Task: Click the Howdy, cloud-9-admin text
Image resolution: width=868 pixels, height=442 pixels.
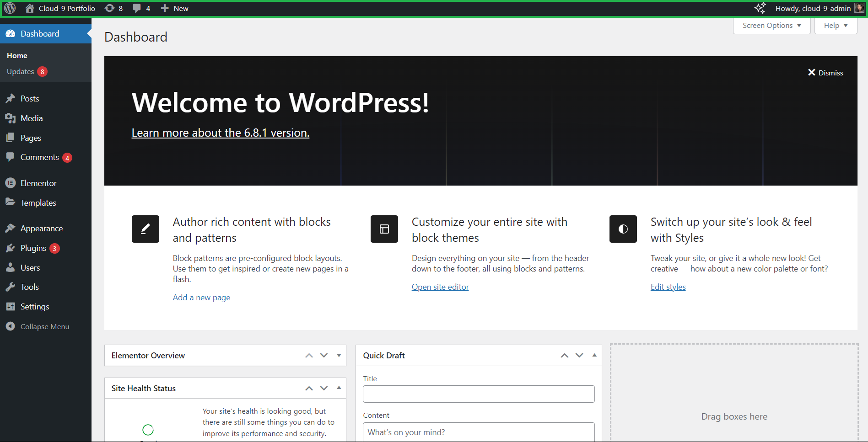Action: (813, 8)
